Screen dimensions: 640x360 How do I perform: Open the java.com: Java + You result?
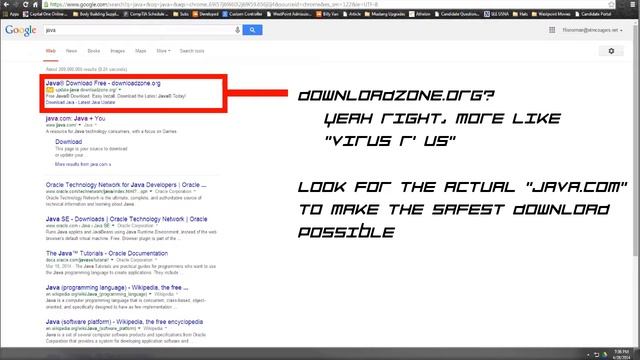coord(76,118)
